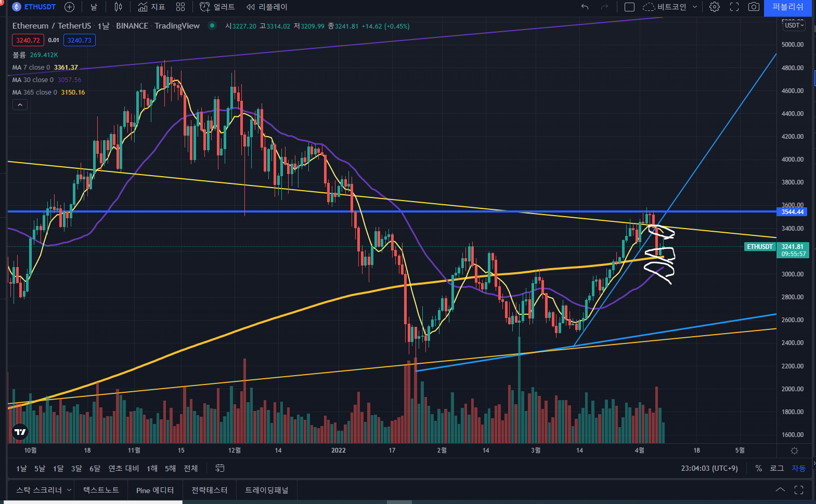Image resolution: width=816 pixels, height=504 pixels.
Task: Set the time range to 1해
Action: (152, 469)
